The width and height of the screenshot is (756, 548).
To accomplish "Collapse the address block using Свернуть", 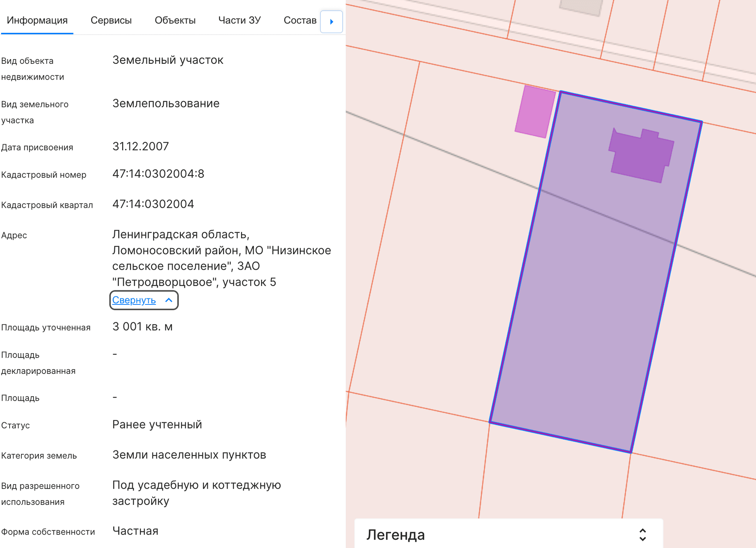I will point(134,300).
